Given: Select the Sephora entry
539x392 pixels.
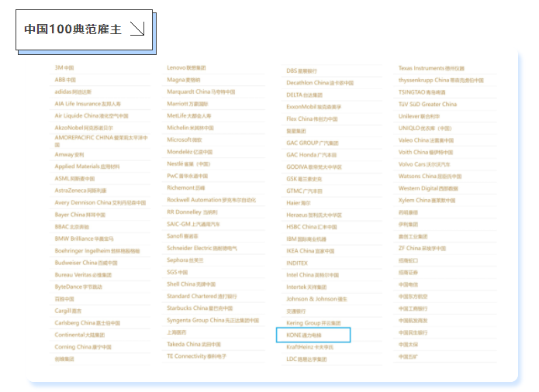Looking at the screenshot, I should [185, 260].
